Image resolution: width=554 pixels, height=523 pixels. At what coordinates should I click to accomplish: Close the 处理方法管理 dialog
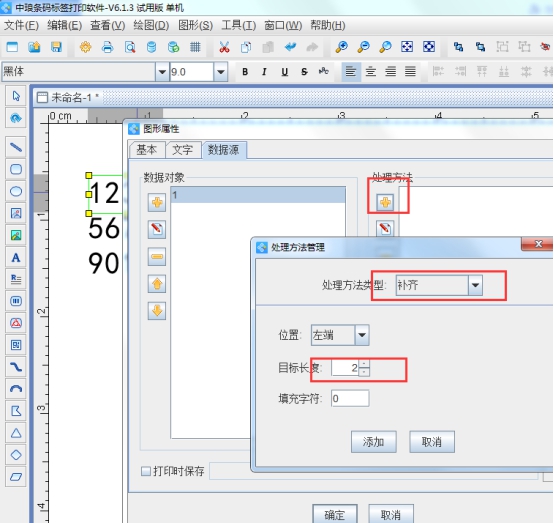pyautogui.click(x=538, y=244)
